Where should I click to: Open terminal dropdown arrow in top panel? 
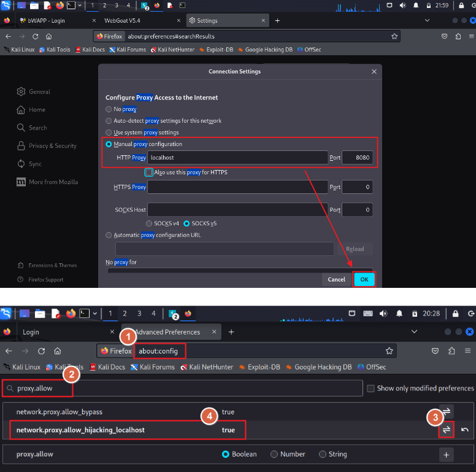80,6
